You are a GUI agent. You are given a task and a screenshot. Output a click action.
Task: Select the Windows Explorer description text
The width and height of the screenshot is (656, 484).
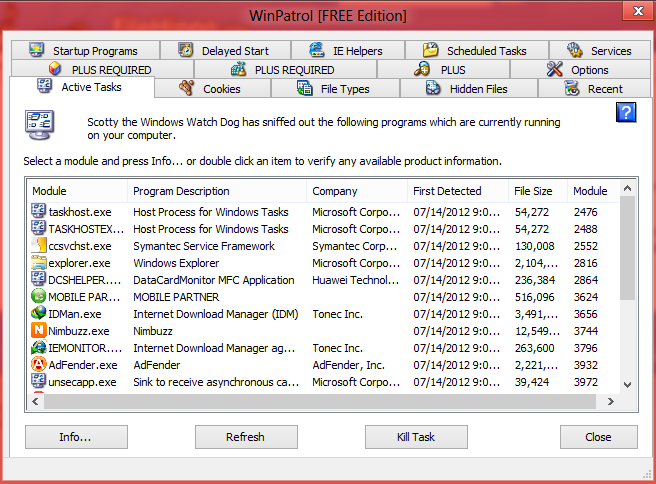tap(176, 263)
